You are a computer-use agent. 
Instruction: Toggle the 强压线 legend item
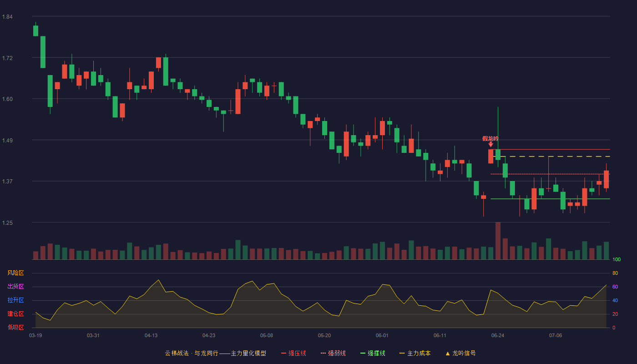(293, 353)
